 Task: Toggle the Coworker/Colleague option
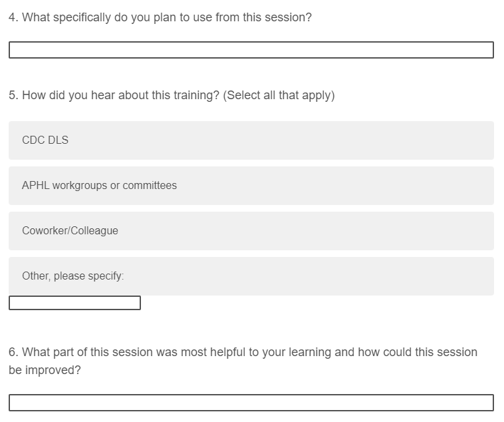(x=251, y=231)
